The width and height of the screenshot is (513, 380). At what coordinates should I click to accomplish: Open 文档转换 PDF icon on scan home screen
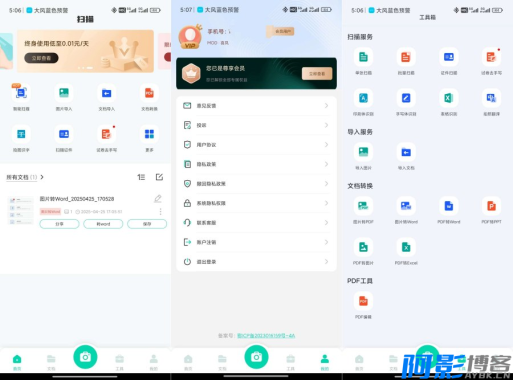point(149,93)
